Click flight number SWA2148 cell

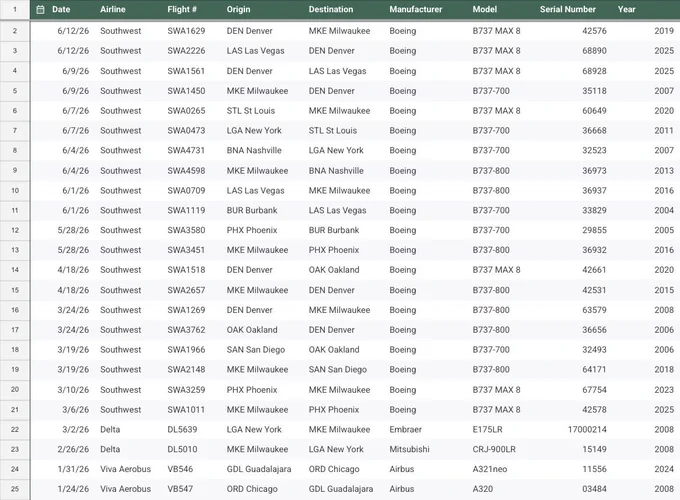186,369
